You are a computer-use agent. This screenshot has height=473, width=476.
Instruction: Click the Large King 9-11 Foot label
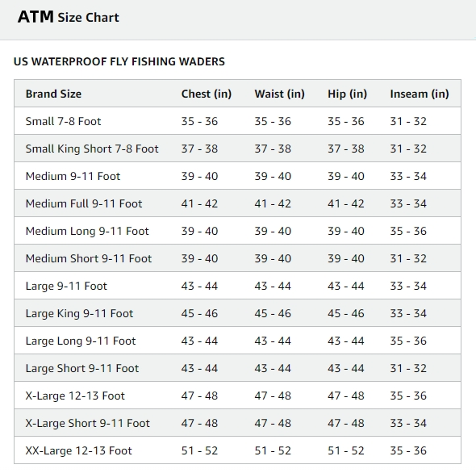coord(79,313)
